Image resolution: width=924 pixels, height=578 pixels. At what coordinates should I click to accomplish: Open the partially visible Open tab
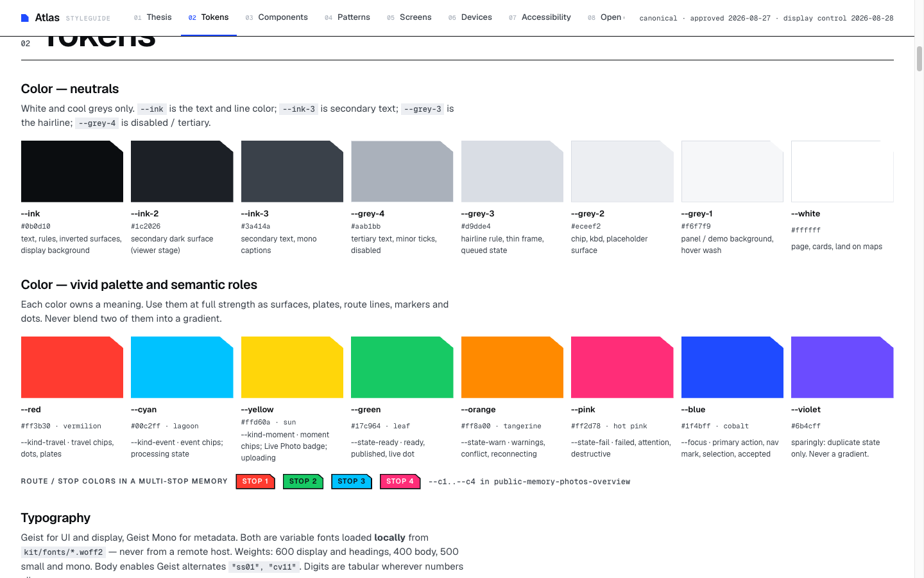click(x=605, y=17)
